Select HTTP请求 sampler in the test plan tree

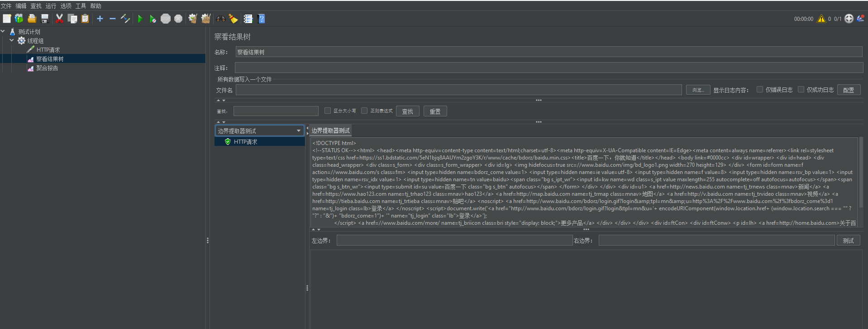[48, 50]
